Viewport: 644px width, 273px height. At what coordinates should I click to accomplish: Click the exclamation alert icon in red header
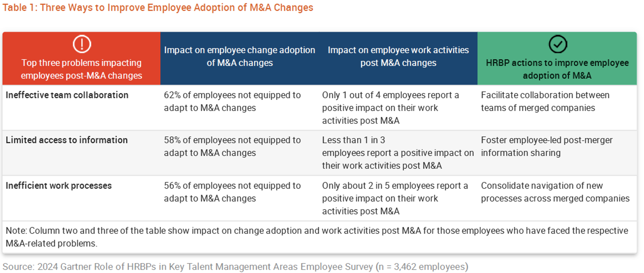point(82,44)
